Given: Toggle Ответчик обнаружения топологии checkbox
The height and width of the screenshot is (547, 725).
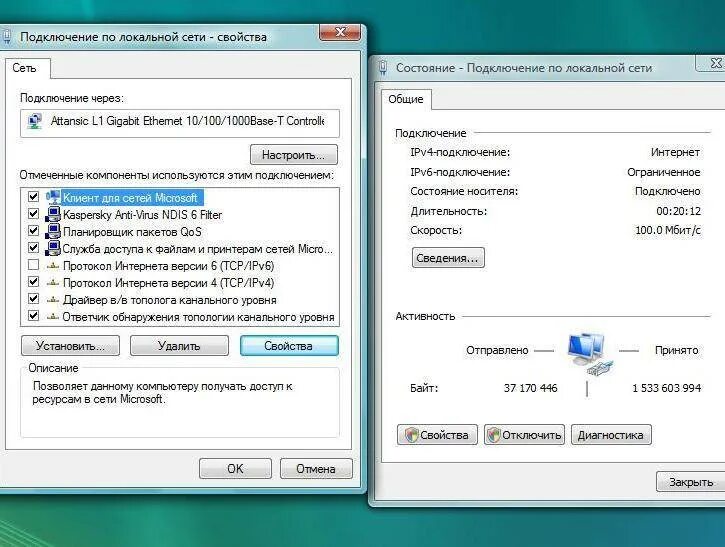Looking at the screenshot, I should [33, 315].
